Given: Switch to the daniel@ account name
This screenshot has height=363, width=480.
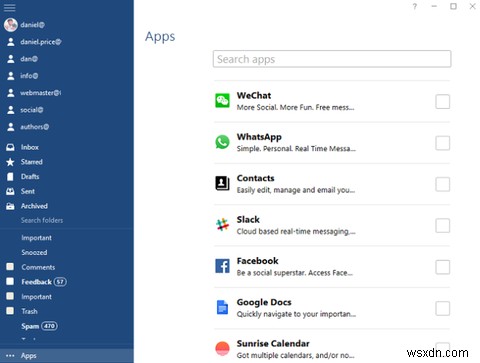Looking at the screenshot, I should pos(32,25).
